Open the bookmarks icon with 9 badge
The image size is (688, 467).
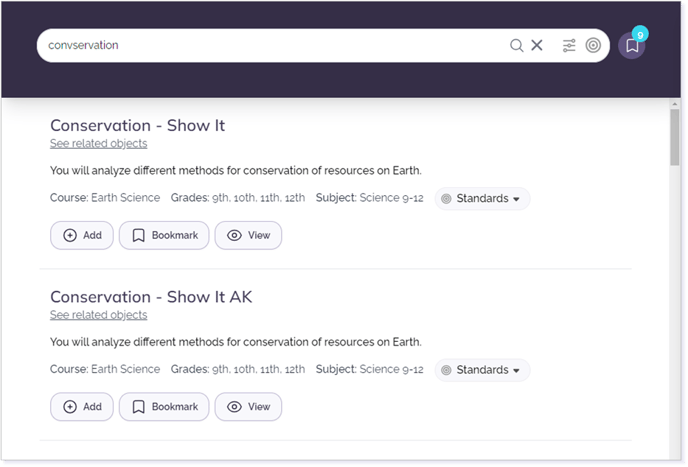click(x=632, y=45)
